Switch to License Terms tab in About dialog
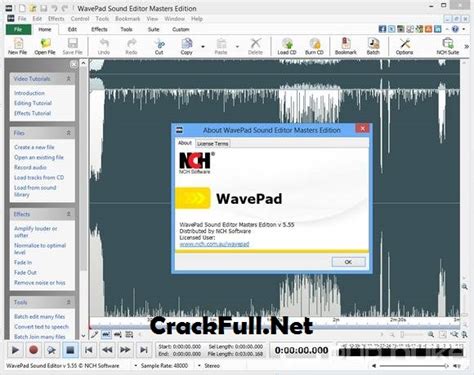474x375 pixels. [x=212, y=144]
